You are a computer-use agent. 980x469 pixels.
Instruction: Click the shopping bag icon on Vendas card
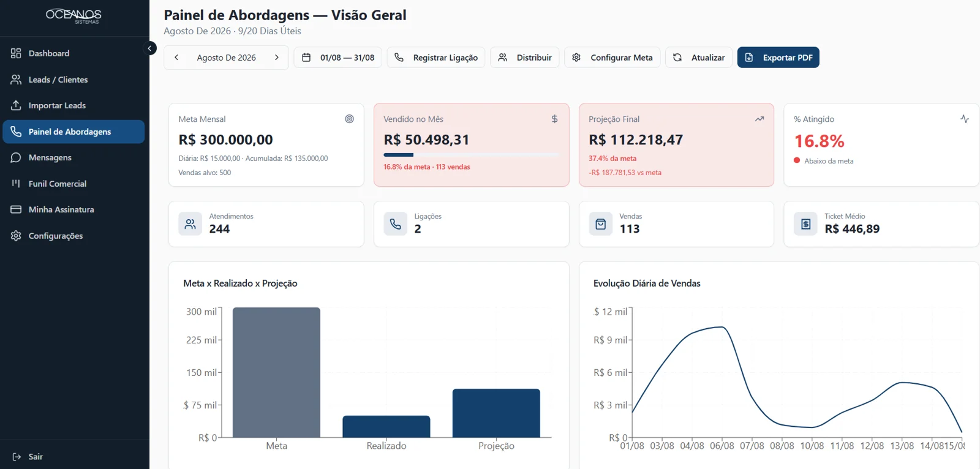[x=601, y=224]
